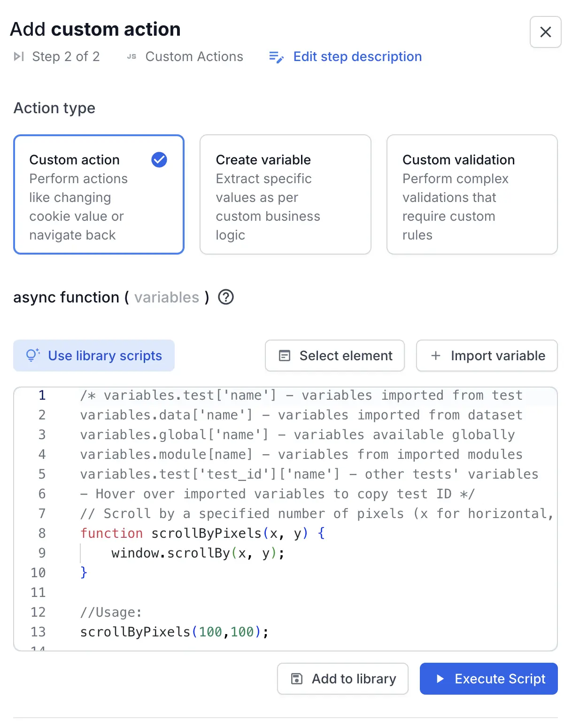The height and width of the screenshot is (728, 572).
Task: Click line number 8 in the gutter
Action: point(42,533)
